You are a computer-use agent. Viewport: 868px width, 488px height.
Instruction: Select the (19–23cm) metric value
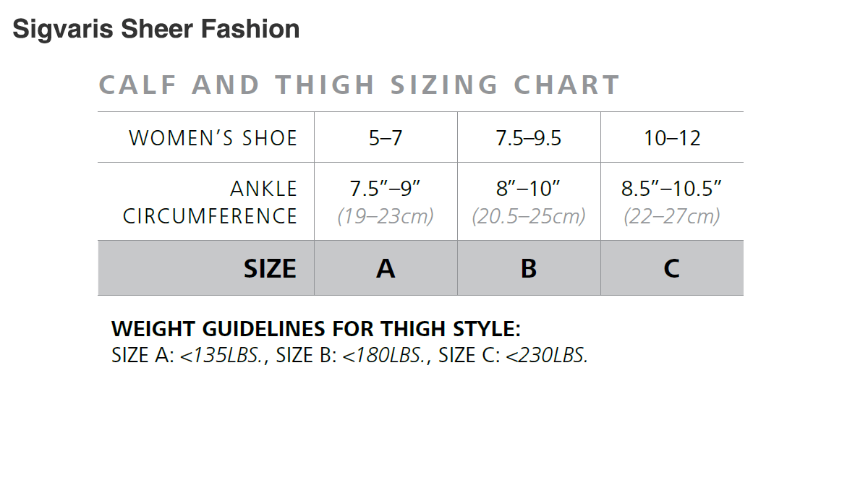pos(386,216)
